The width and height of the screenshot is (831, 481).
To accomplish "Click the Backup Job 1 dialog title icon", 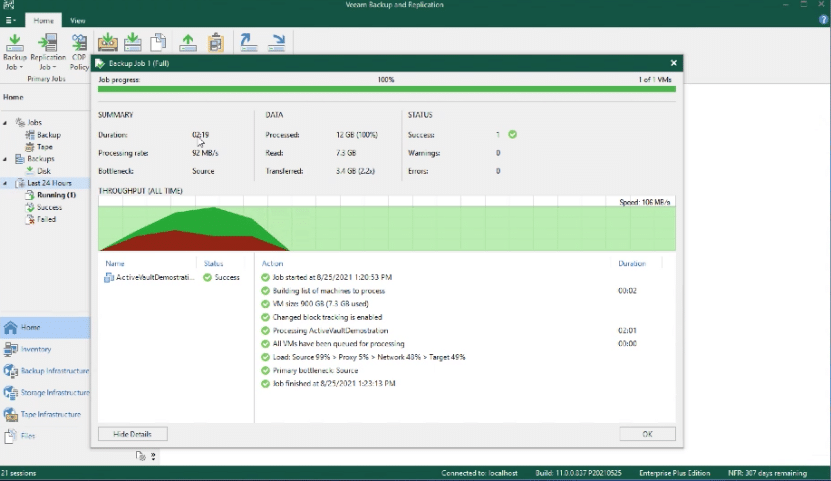I will [x=100, y=63].
